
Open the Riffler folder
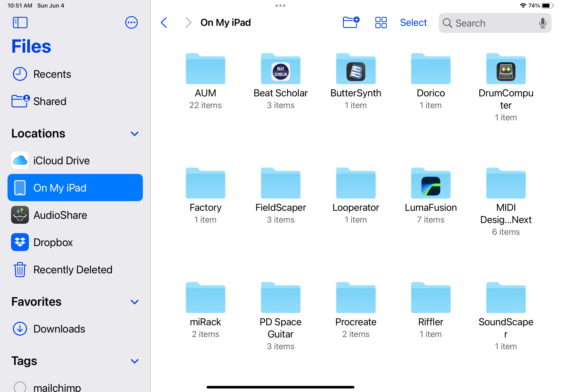431,298
